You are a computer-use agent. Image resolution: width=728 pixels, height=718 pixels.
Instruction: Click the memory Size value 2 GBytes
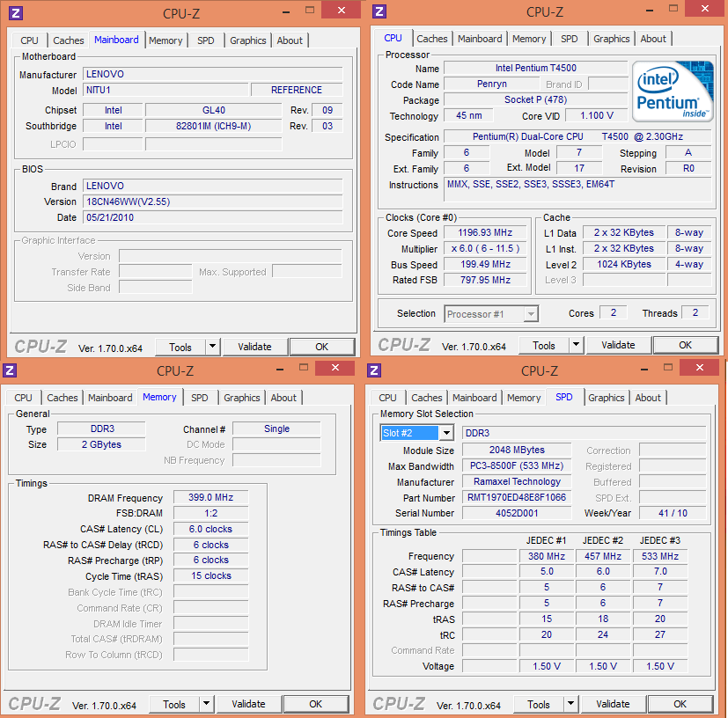click(x=101, y=444)
